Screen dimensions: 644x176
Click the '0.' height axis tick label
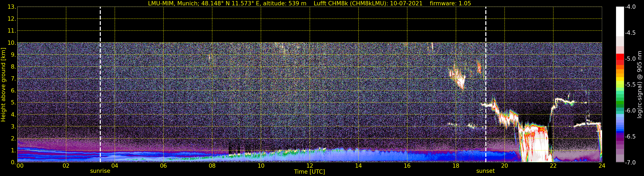coord(13,162)
